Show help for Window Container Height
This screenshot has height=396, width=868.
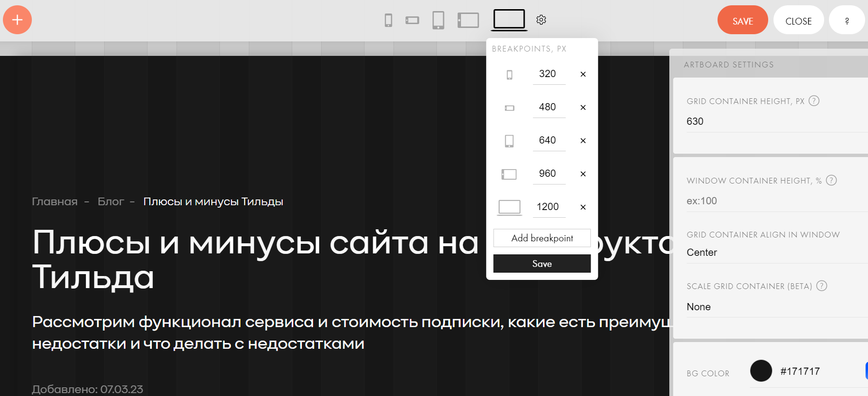[831, 180]
